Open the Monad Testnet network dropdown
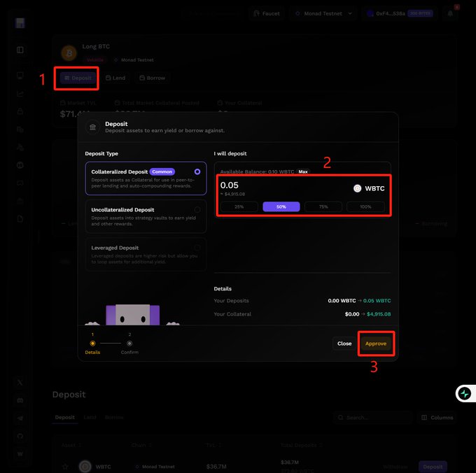The image size is (476, 473). pyautogui.click(x=323, y=14)
